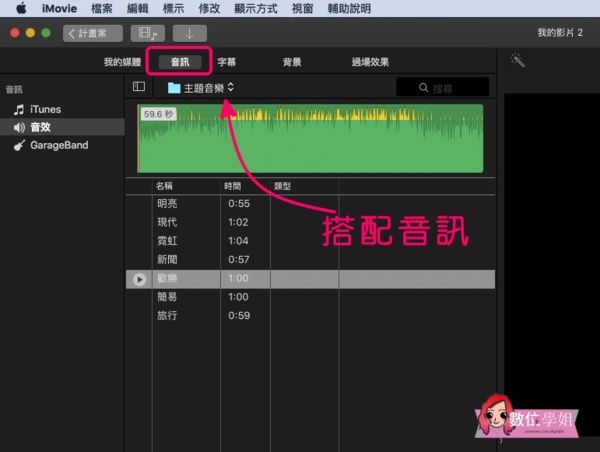Viewport: 600px width, 452px height.
Task: Click the 搜尋 search field
Action: click(443, 88)
